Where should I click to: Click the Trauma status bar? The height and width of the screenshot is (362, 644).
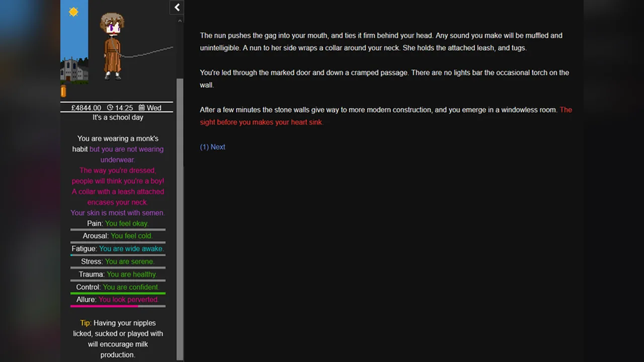[118, 281]
